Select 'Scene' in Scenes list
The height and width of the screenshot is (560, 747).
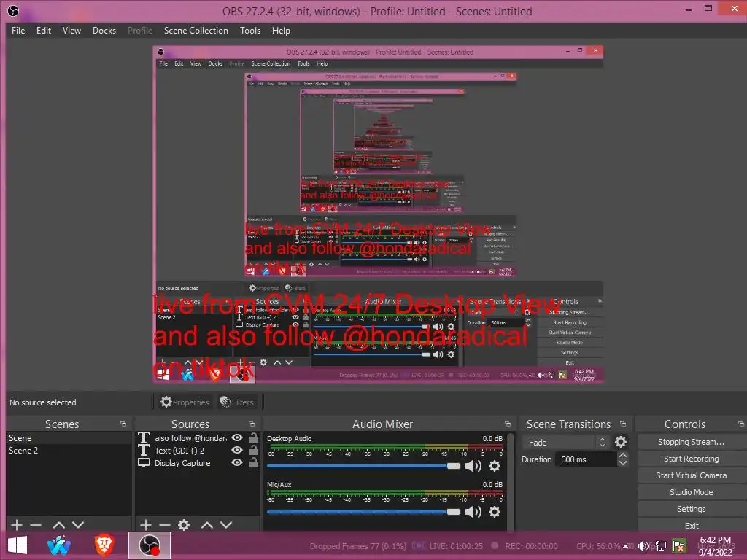point(69,437)
